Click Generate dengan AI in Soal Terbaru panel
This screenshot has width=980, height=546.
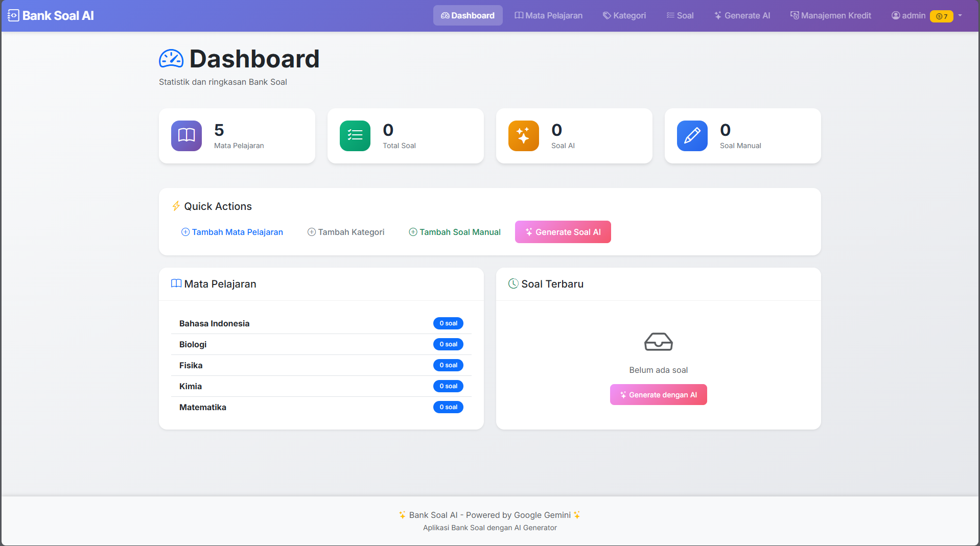click(658, 394)
